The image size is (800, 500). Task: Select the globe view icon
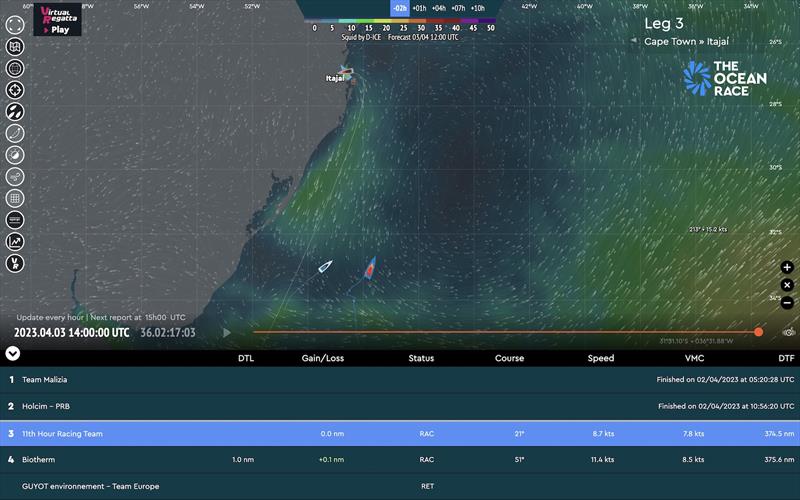pyautogui.click(x=15, y=68)
